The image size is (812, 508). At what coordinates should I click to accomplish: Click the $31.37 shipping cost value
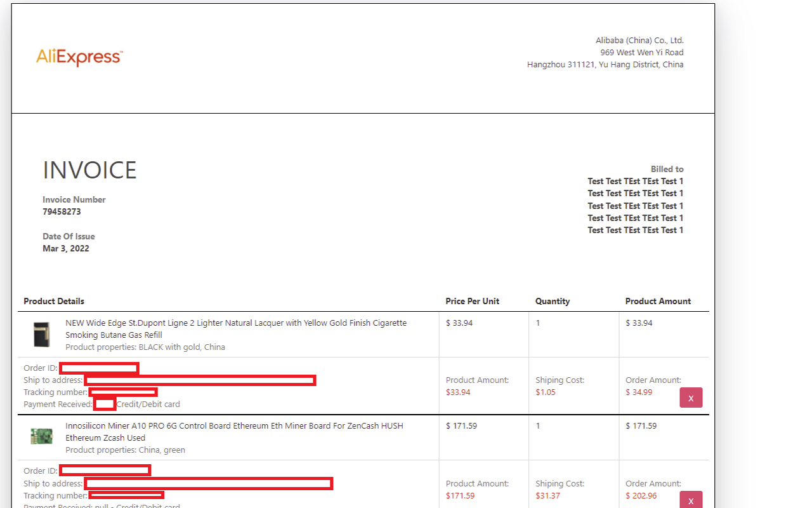click(x=547, y=495)
